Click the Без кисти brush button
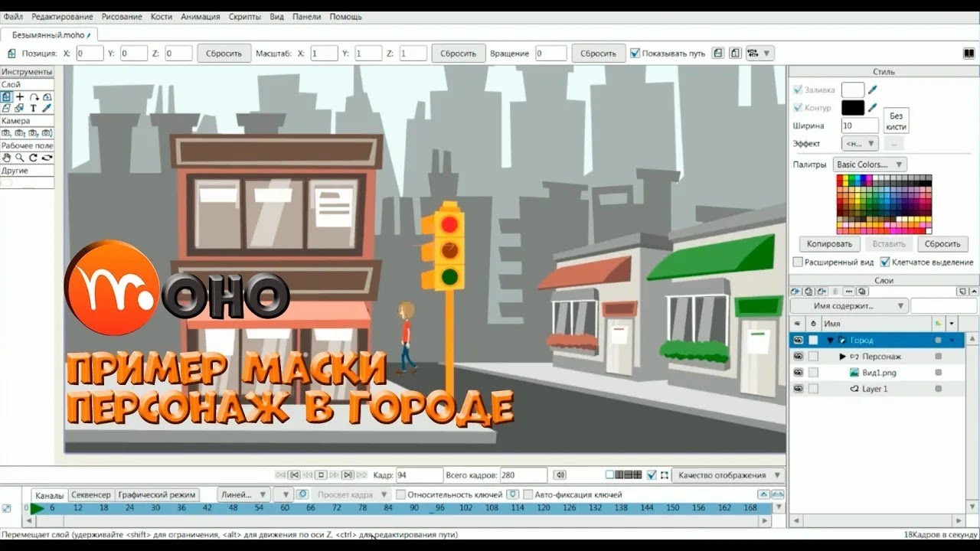 [x=897, y=121]
